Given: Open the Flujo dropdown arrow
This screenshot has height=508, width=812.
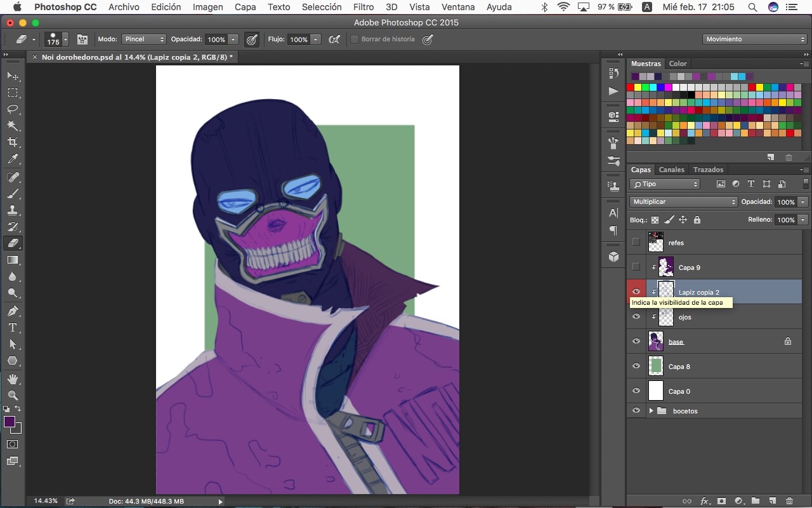Looking at the screenshot, I should [x=315, y=39].
